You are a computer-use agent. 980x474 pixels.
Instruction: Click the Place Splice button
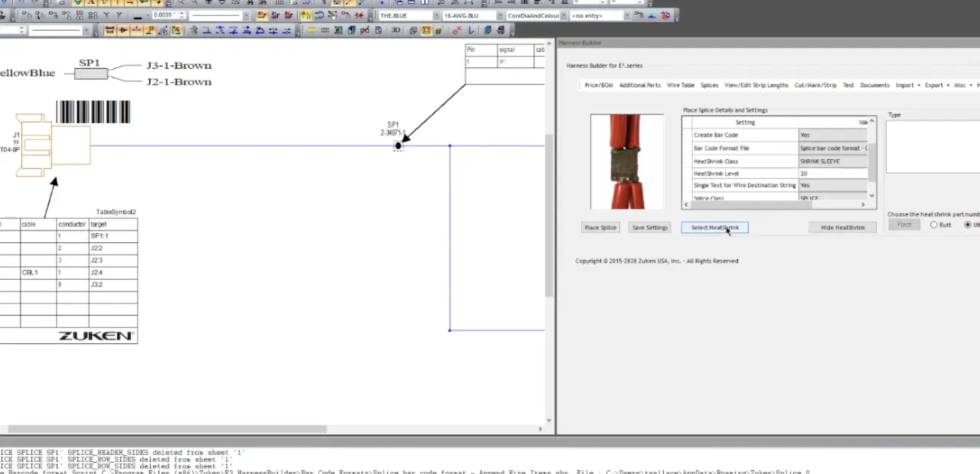(x=600, y=228)
